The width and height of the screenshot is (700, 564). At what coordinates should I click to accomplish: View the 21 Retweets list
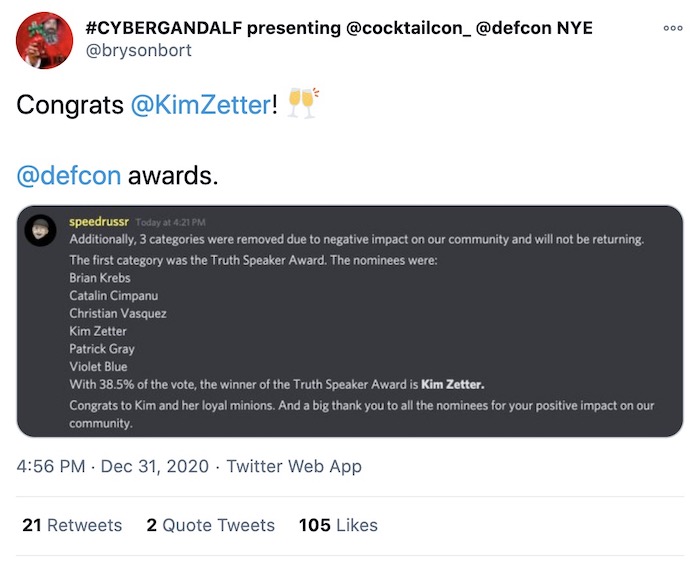(72, 525)
